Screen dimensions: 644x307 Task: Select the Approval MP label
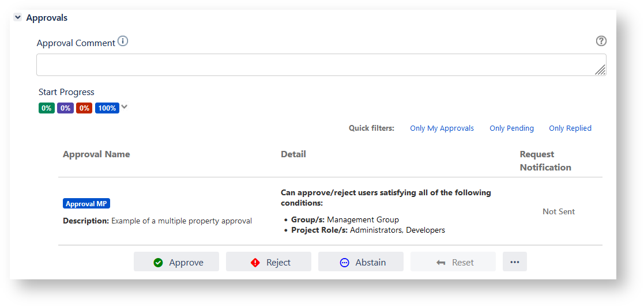pyautogui.click(x=86, y=204)
